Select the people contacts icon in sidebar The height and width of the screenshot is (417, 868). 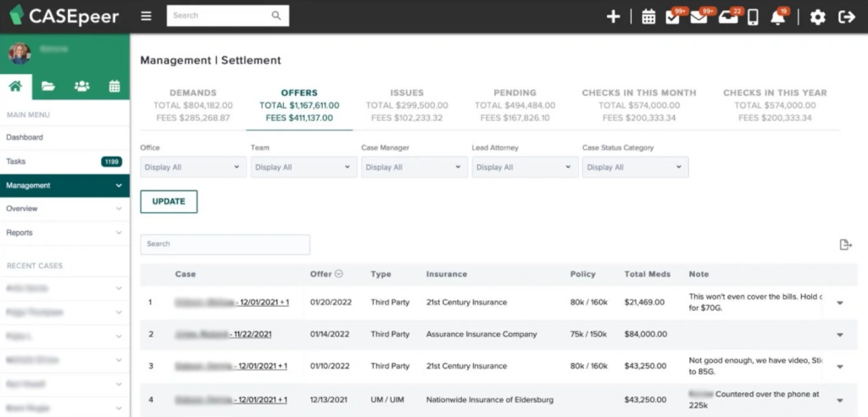click(82, 86)
